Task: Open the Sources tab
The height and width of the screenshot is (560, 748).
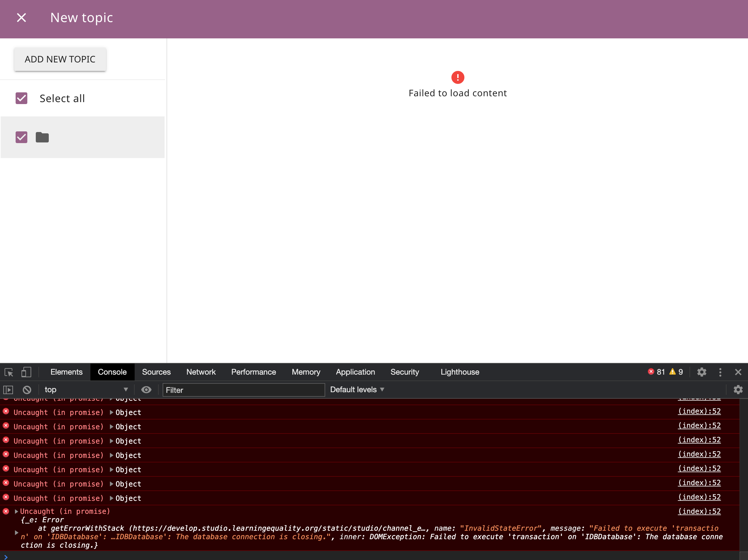Action: (x=156, y=372)
